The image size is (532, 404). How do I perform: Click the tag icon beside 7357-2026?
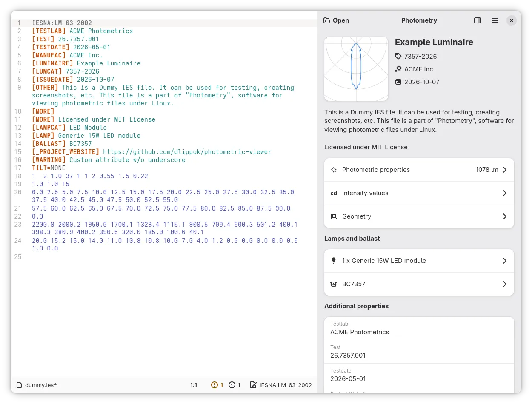tap(398, 56)
